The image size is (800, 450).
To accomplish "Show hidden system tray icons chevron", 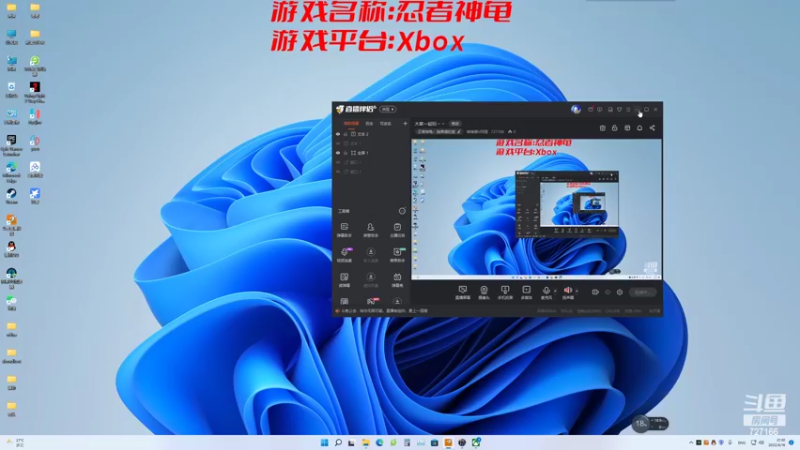I will (x=691, y=442).
